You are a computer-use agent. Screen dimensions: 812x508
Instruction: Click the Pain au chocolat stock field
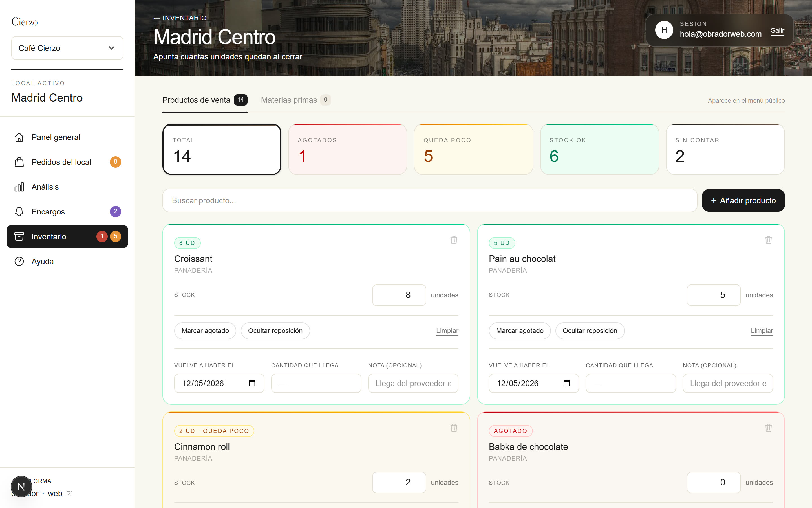[714, 295]
